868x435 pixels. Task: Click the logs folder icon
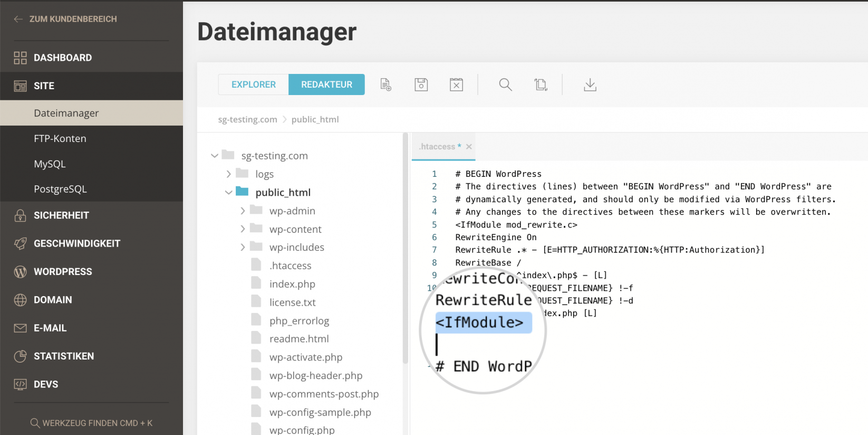click(x=242, y=173)
